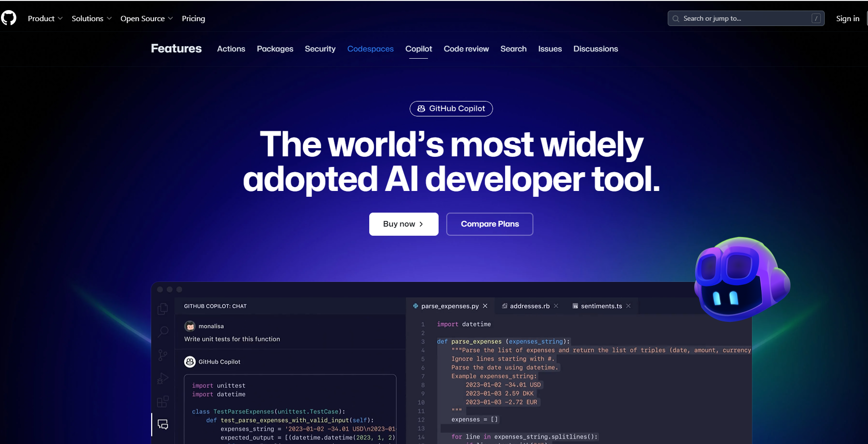
Task: Expand the Open Source menu
Action: pos(146,18)
